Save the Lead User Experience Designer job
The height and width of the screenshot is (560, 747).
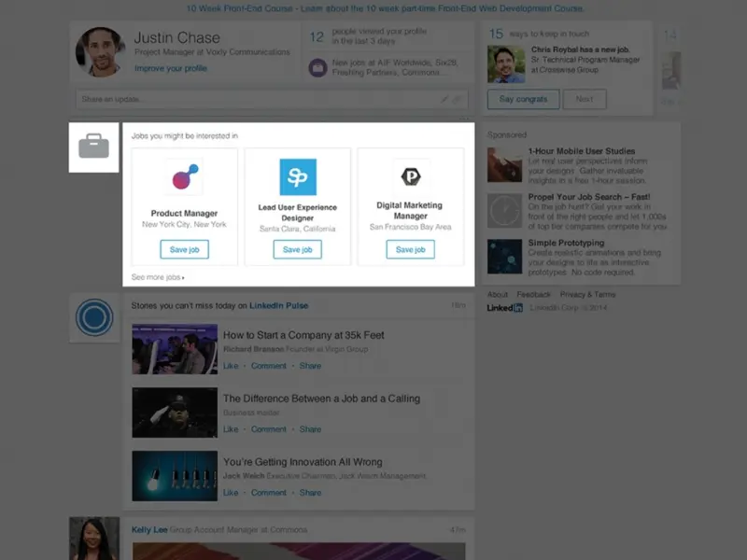(x=297, y=249)
